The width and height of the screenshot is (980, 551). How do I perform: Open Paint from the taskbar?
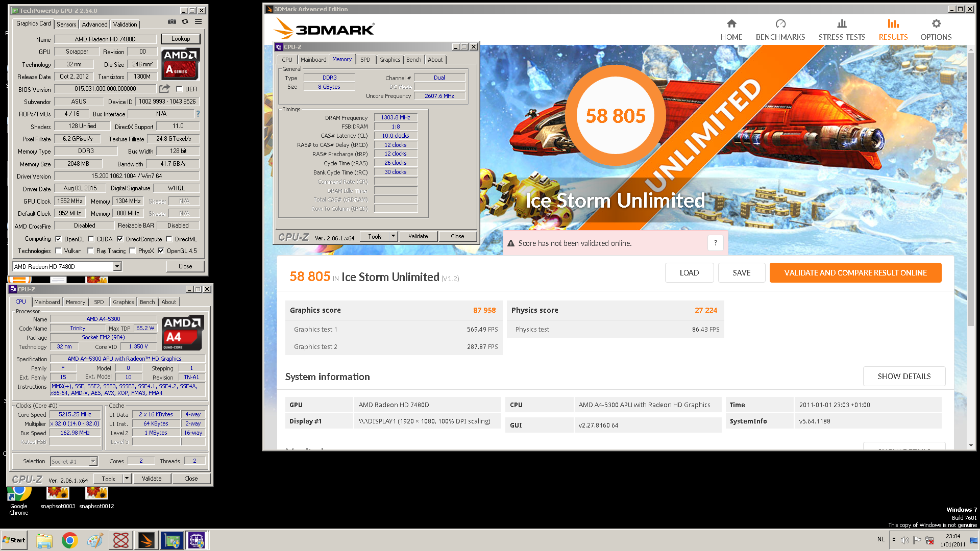coord(95,540)
